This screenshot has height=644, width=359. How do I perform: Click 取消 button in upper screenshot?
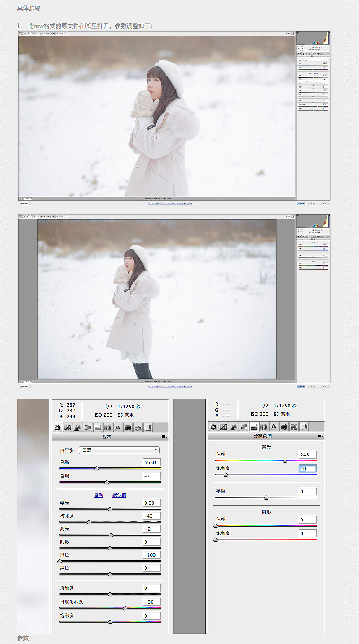312,203
